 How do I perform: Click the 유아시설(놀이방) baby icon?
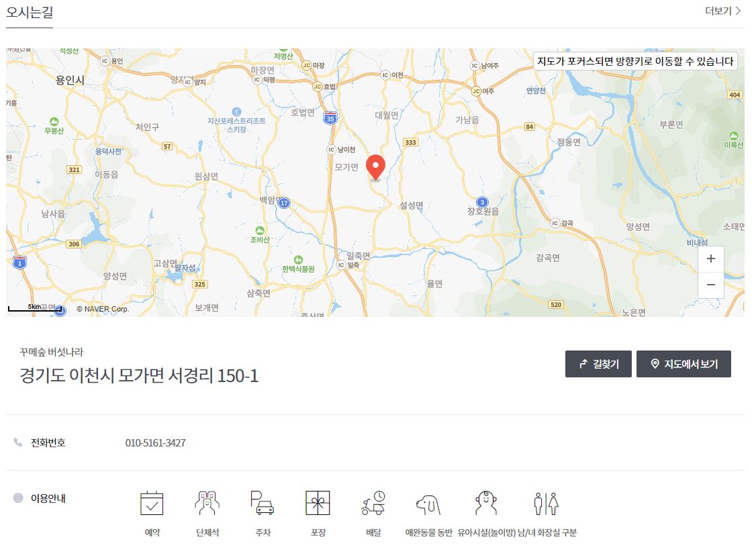[x=486, y=503]
